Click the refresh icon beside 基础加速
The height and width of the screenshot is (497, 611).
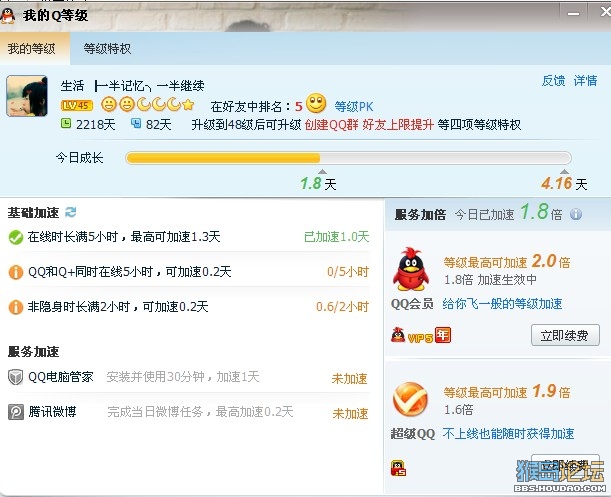pyautogui.click(x=71, y=212)
